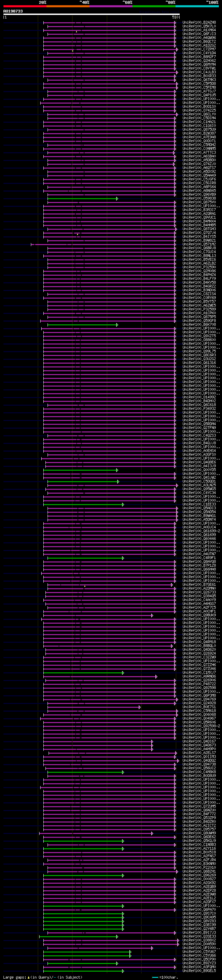Open UniRef100_C5DIM4 hit
222x980 pixels.
click(x=199, y=118)
